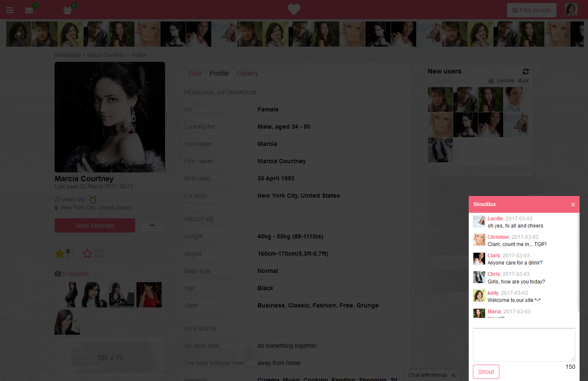Click the '30 April 1993' birth date value

(276, 178)
